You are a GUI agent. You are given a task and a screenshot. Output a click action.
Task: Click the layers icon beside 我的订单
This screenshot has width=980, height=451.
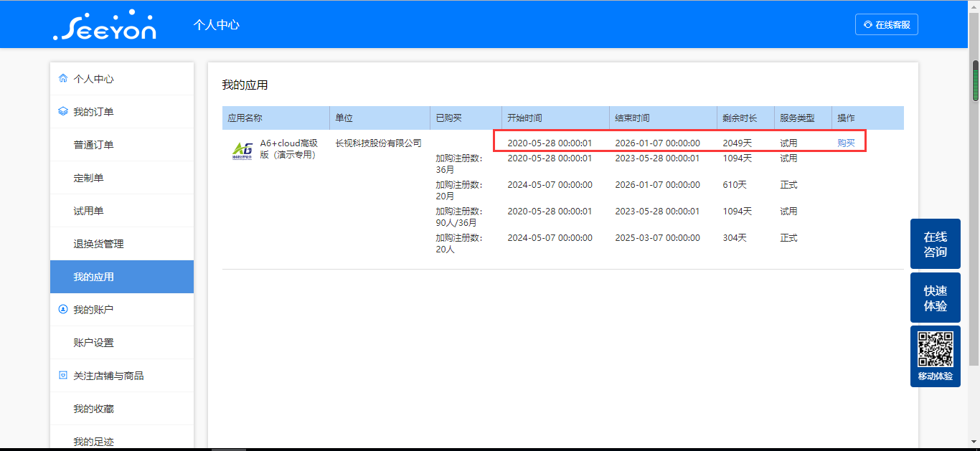[x=63, y=112]
